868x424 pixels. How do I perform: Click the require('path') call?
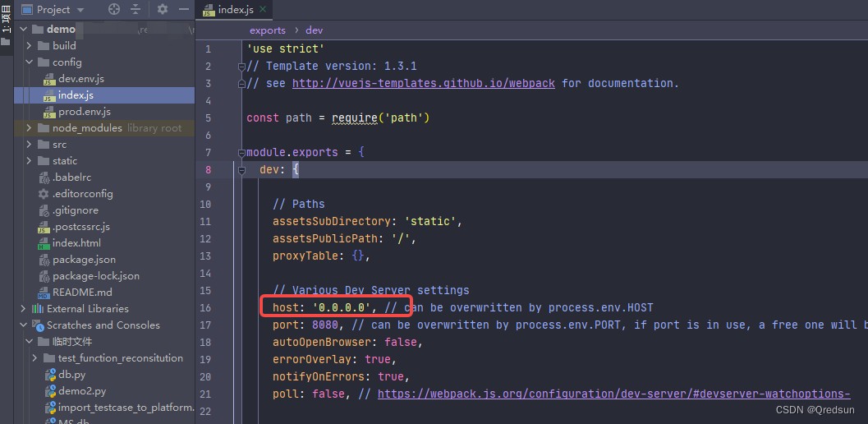coord(381,118)
